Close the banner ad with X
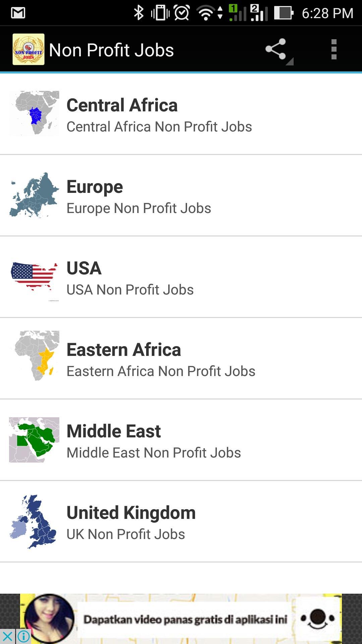This screenshot has width=362, height=644. click(x=7, y=636)
